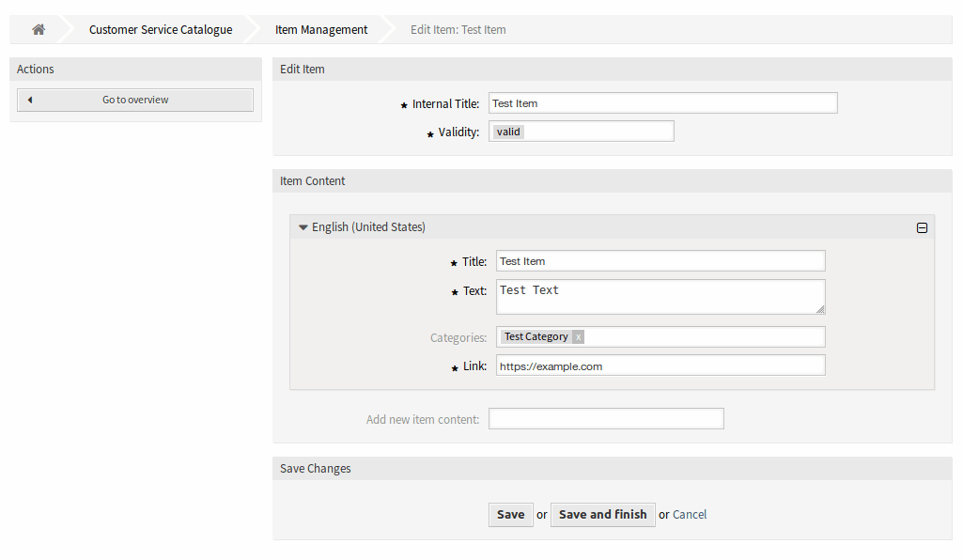Screen dimensions: 963x560
Task: Select the Title field under English content
Action: (660, 260)
